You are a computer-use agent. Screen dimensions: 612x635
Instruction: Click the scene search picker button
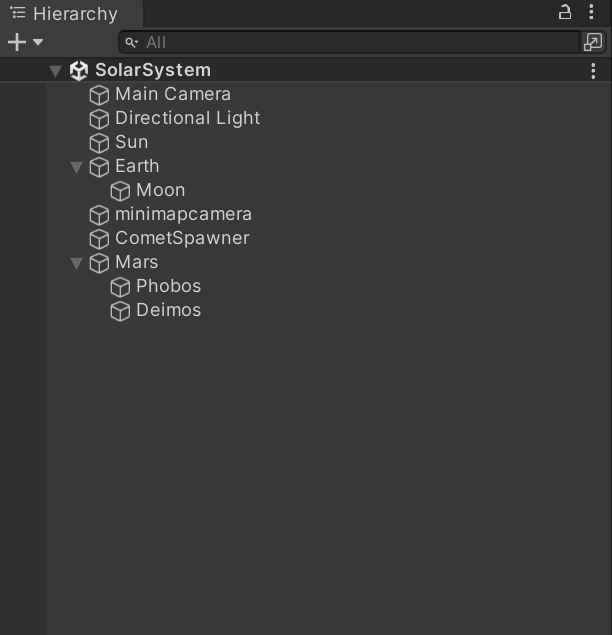[x=593, y=42]
